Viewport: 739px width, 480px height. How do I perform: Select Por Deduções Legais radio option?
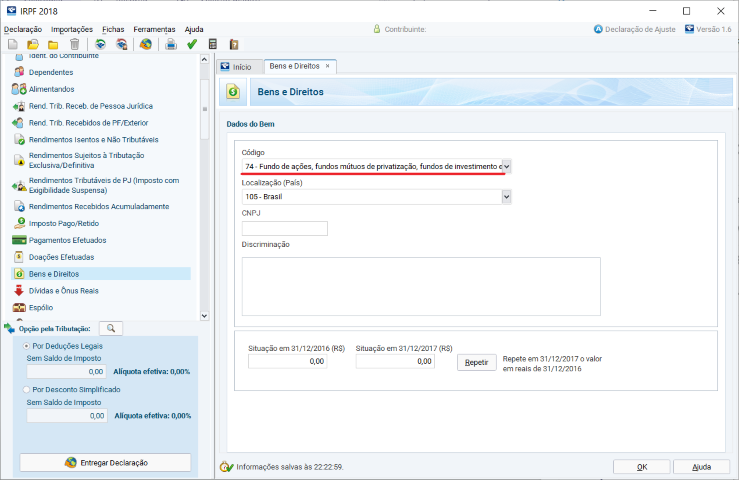(x=26, y=345)
